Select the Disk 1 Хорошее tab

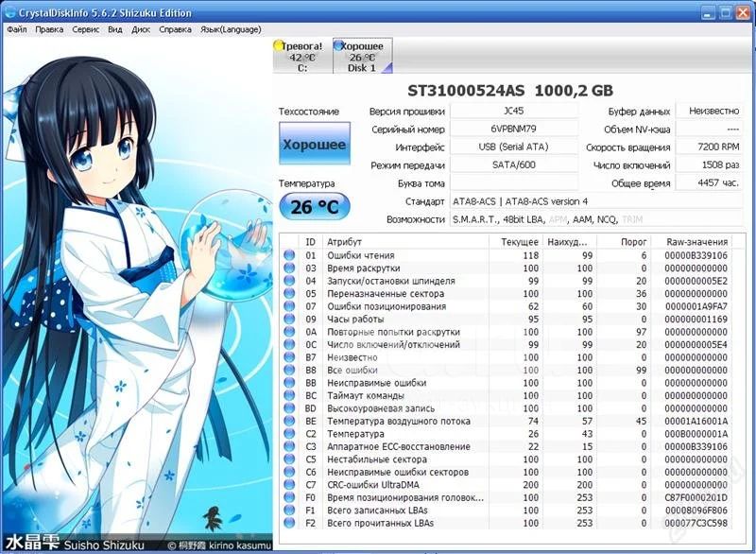point(363,57)
